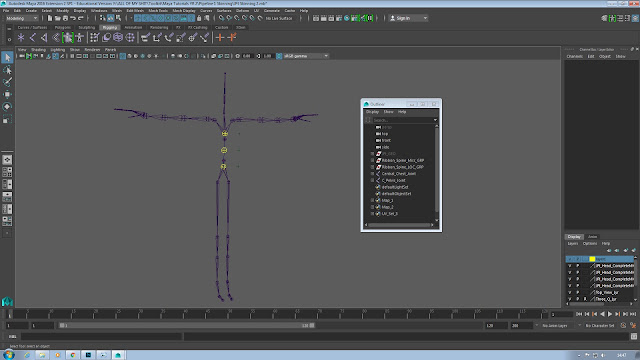The image size is (640, 360).
Task: Choose the Lasso select tool
Action: pos(7,70)
